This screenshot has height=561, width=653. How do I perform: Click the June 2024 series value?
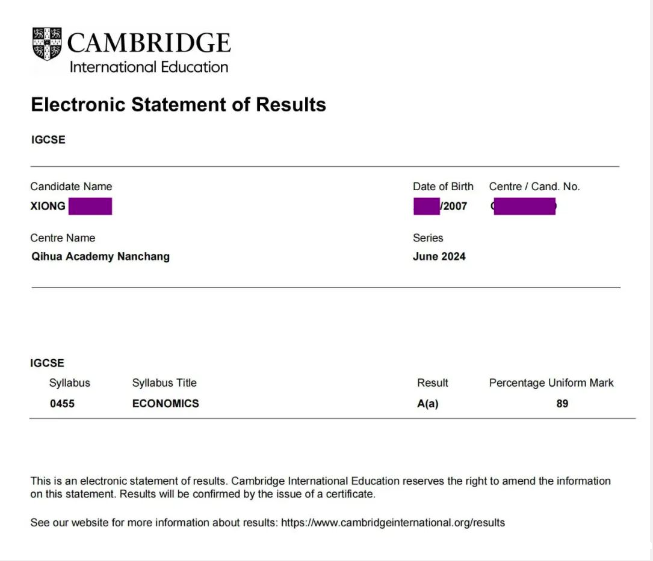point(439,256)
